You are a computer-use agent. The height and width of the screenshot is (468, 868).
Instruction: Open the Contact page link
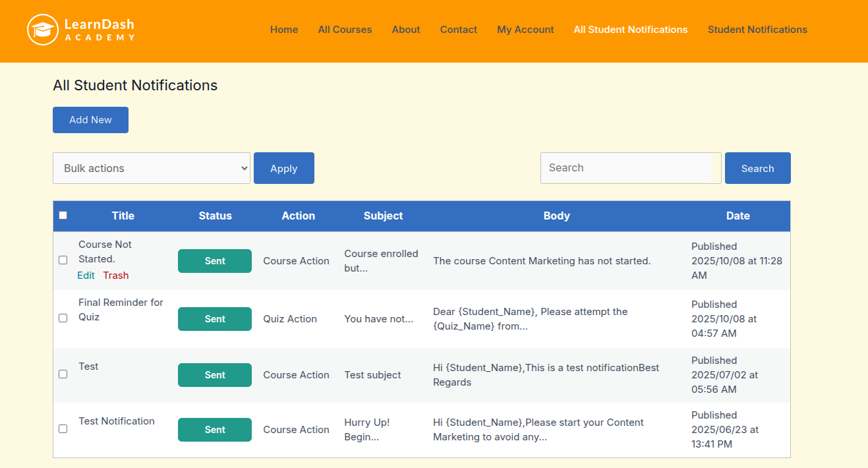click(459, 30)
